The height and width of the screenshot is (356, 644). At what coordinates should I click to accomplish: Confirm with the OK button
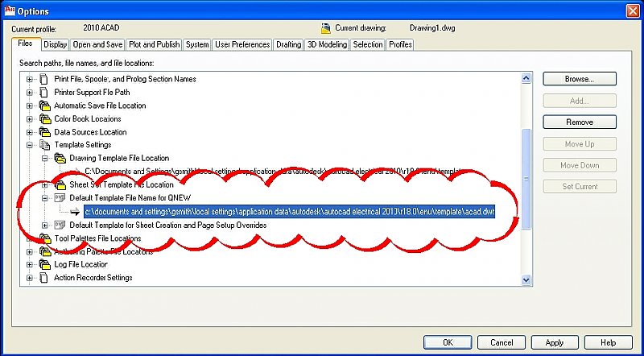point(448,342)
